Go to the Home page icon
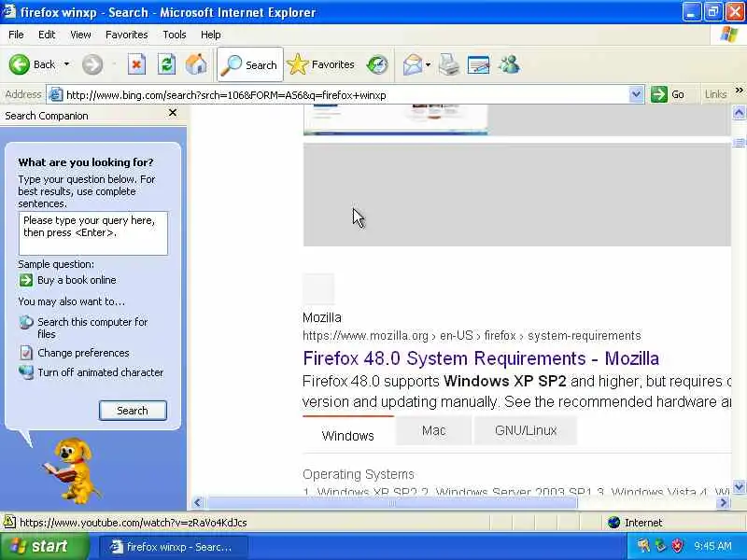This screenshot has height=560, width=747. point(196,64)
